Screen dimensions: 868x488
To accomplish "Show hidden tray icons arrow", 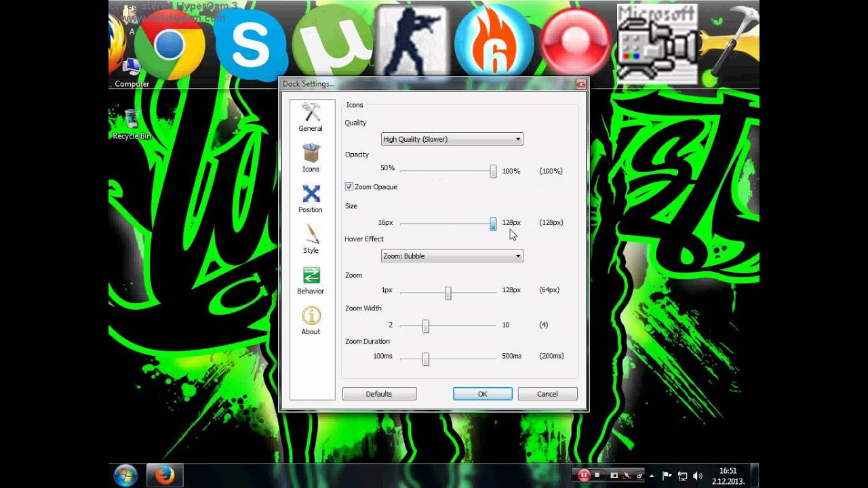I will (652, 476).
